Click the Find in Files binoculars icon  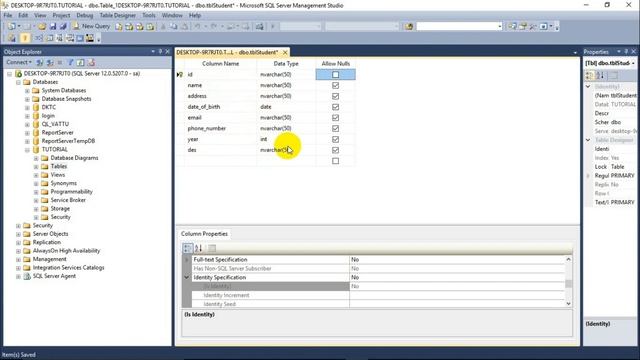click(409, 27)
